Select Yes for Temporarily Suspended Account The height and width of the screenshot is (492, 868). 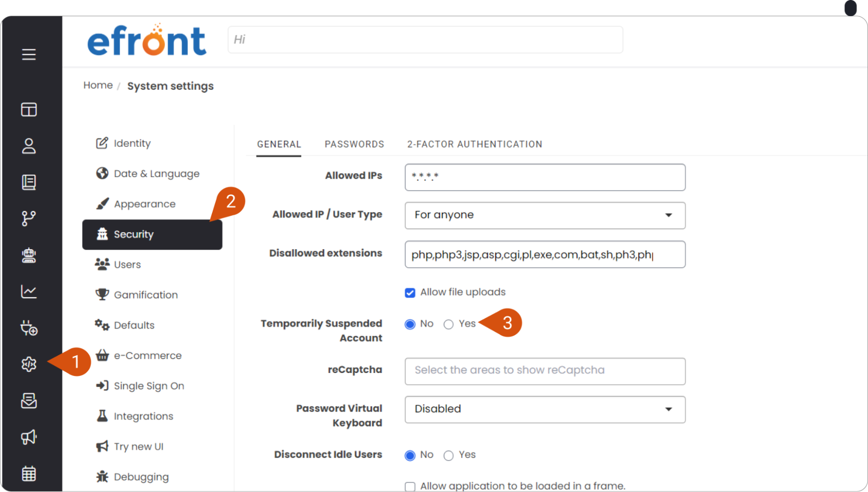pyautogui.click(x=449, y=324)
